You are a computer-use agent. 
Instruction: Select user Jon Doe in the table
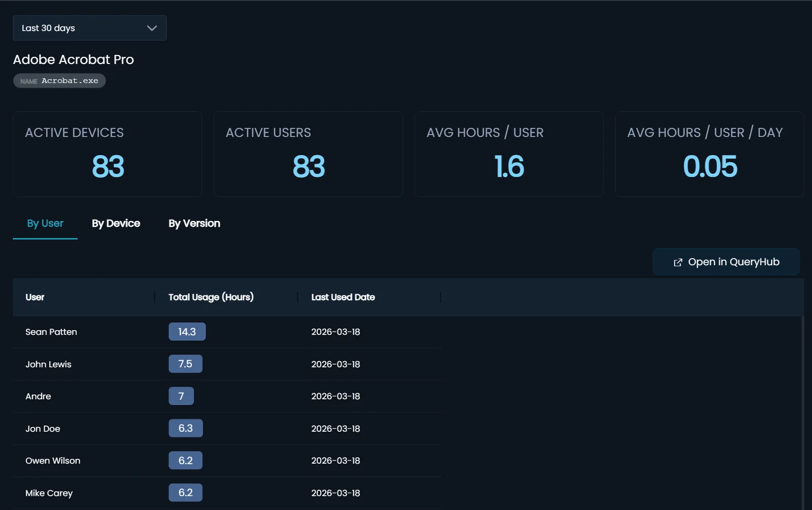[43, 429]
